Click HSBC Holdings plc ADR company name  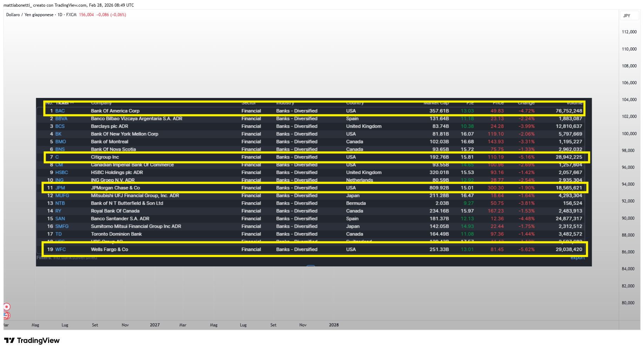(117, 173)
